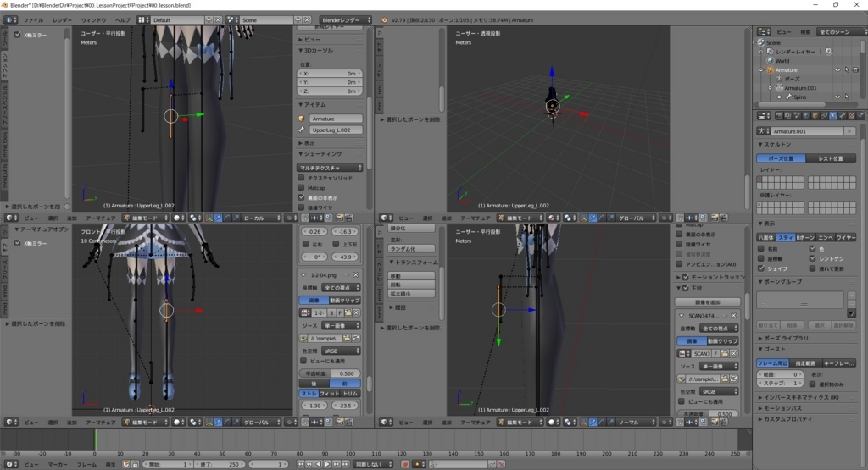
Task: Open the scene properties tab icon
Action: coord(797,115)
